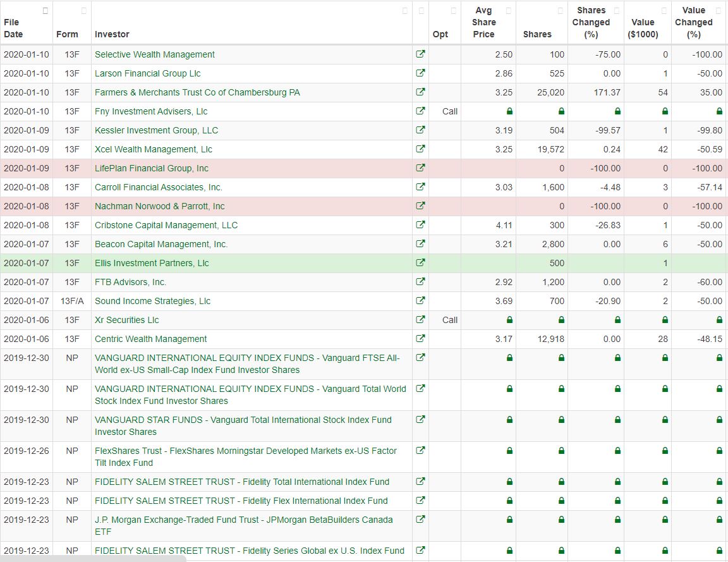Sort by Value ($1000) column header
Image resolution: width=728 pixels, height=562 pixels.
(648, 23)
